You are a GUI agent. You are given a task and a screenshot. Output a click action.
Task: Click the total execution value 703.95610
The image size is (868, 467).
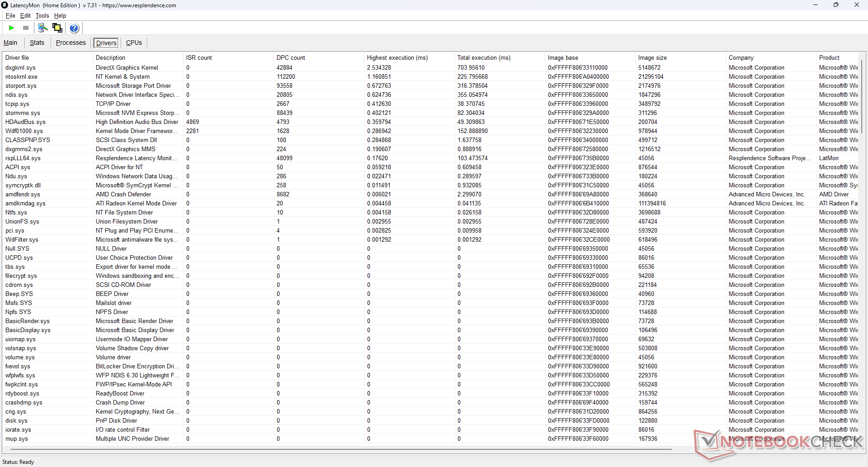point(471,67)
